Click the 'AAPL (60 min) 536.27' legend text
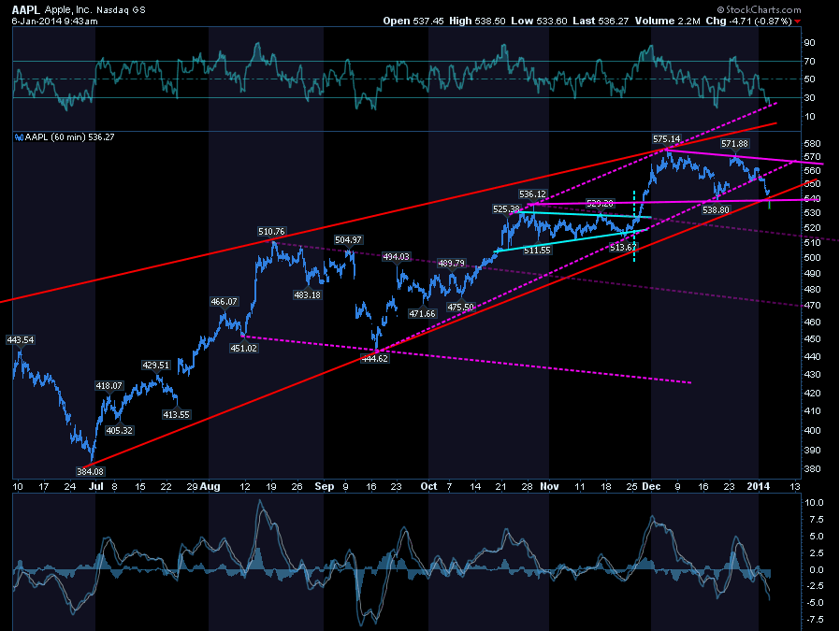The height and width of the screenshot is (631, 840). click(x=69, y=137)
